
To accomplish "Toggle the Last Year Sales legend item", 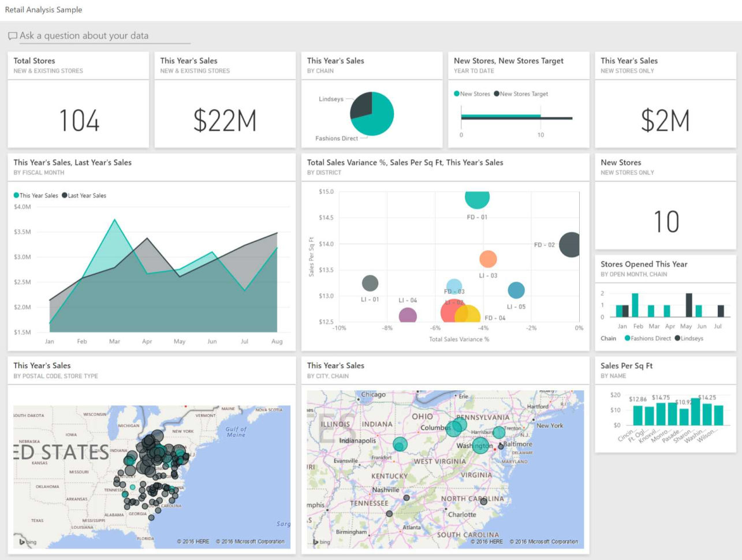I will pos(84,195).
